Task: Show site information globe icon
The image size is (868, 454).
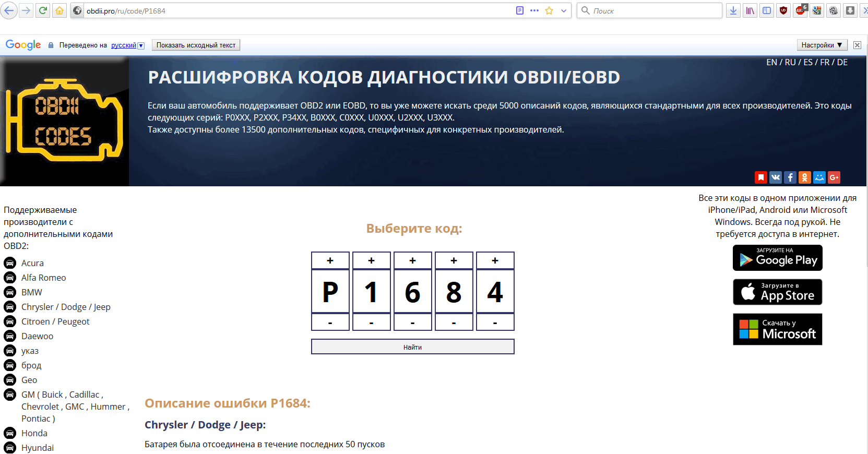Action: [x=77, y=10]
